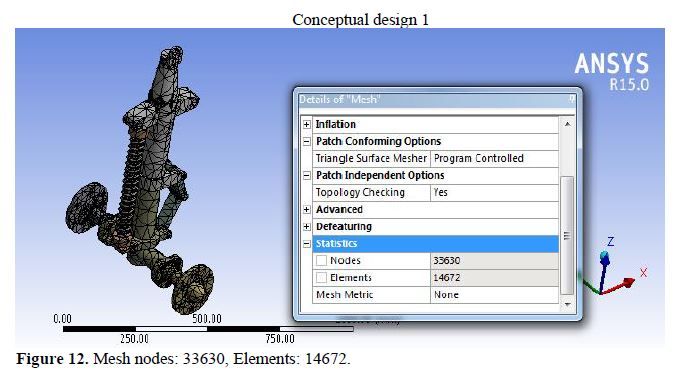
Task: Select the Statistics header row
Action: 435,244
